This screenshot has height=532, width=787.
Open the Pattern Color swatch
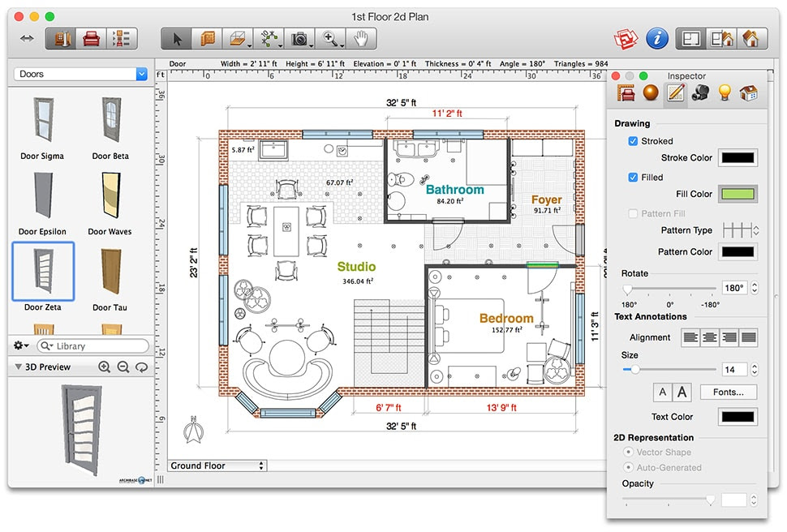738,252
